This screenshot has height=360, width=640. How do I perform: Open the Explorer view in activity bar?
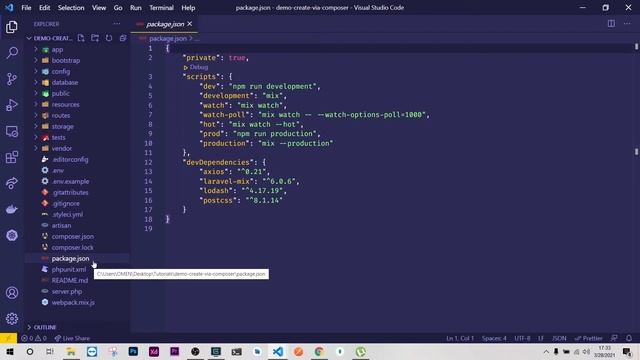(12, 27)
